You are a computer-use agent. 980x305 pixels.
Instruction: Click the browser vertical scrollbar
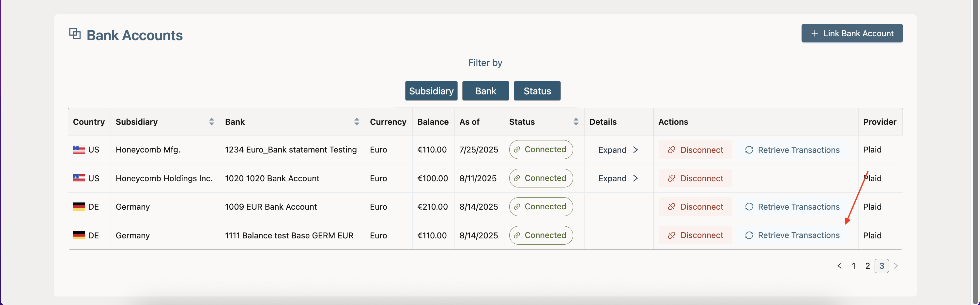[x=976, y=152]
